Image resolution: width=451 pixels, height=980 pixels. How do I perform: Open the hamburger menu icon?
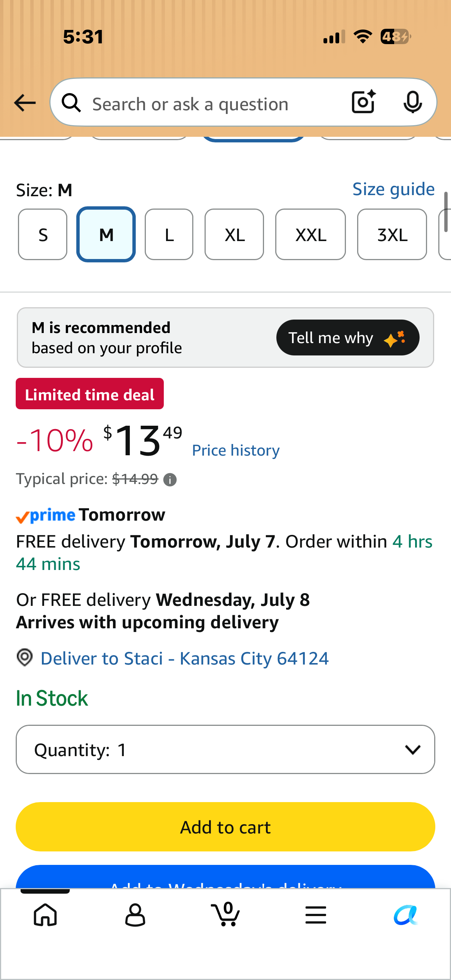[316, 915]
